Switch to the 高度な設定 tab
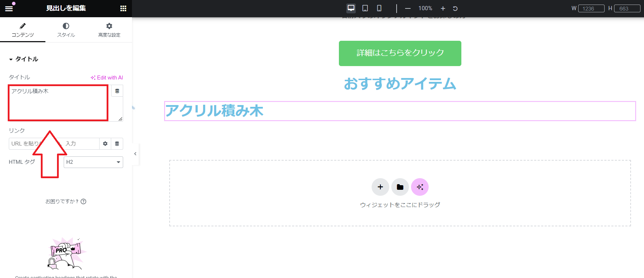Viewport: 644px width, 278px height. coord(109,30)
